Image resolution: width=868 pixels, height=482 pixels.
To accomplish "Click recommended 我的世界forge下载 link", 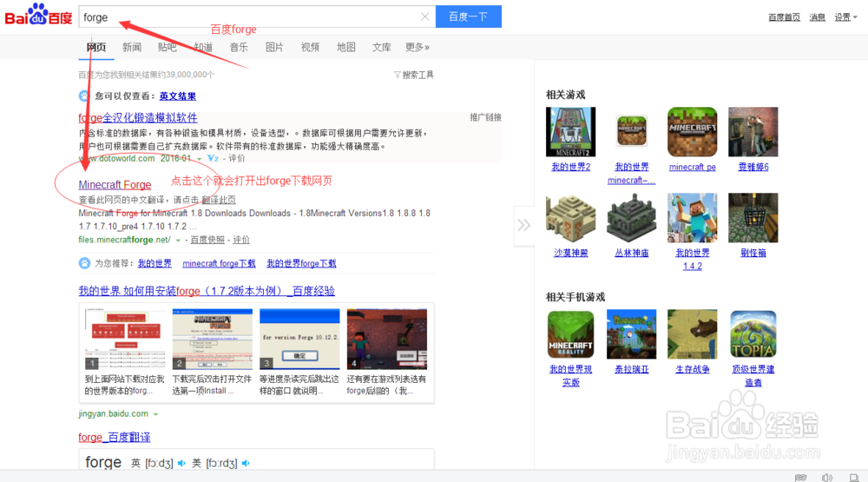I will coord(301,263).
